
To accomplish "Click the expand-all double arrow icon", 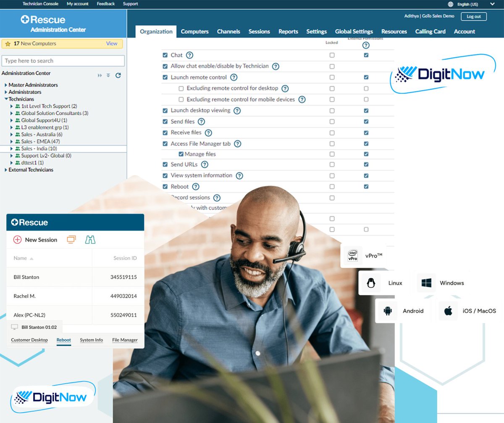I will click(100, 75).
